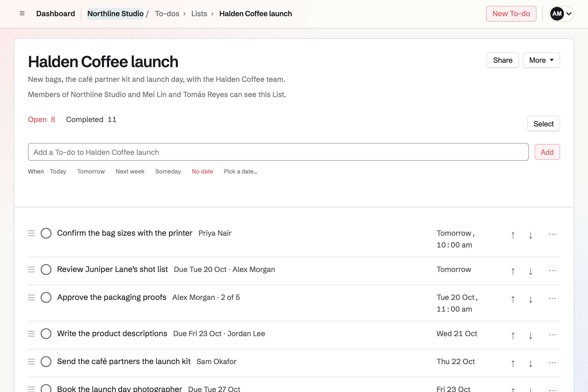This screenshot has height=392, width=588.
Task: Go to Lists breadcrumb
Action: (199, 13)
